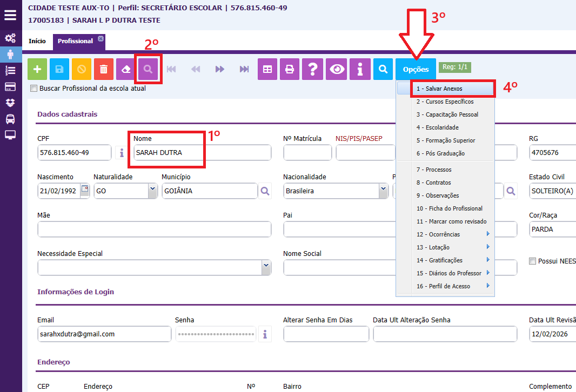Click the green add new record button
This screenshot has width=576, height=392.
(37, 69)
